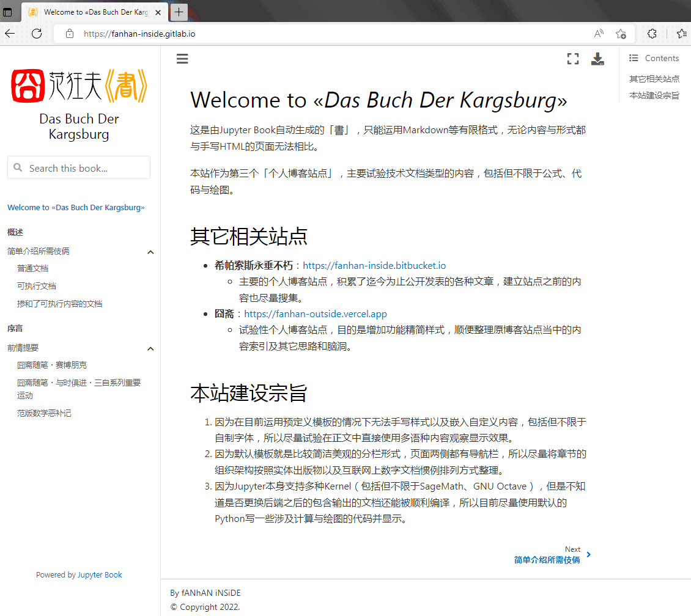Focus the Search this book field
The image size is (691, 616).
[79, 168]
